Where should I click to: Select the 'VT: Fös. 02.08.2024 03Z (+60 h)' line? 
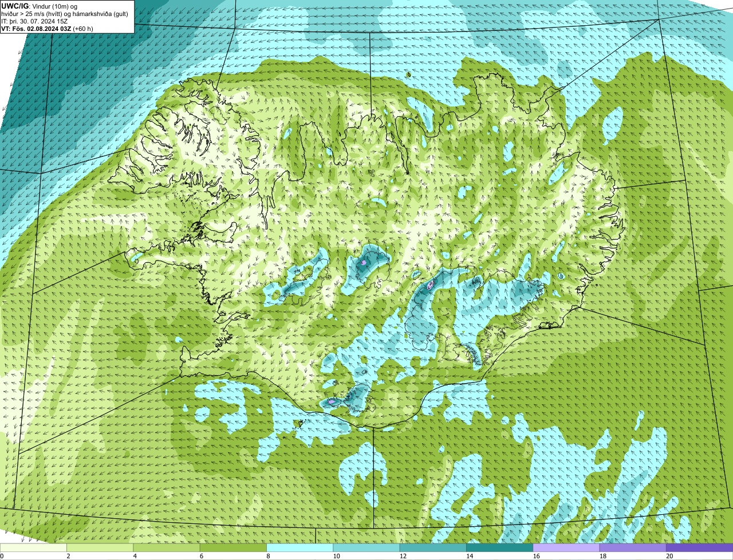coord(48,28)
